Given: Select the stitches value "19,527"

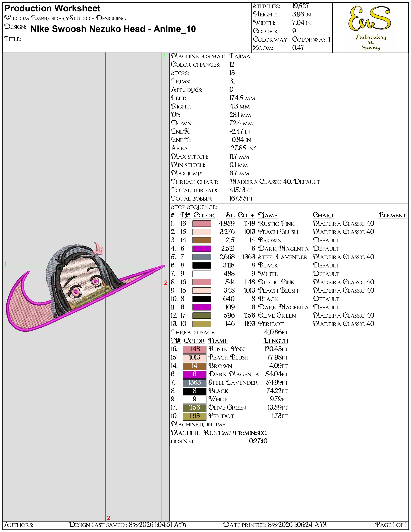Looking at the screenshot, I should [x=300, y=6].
